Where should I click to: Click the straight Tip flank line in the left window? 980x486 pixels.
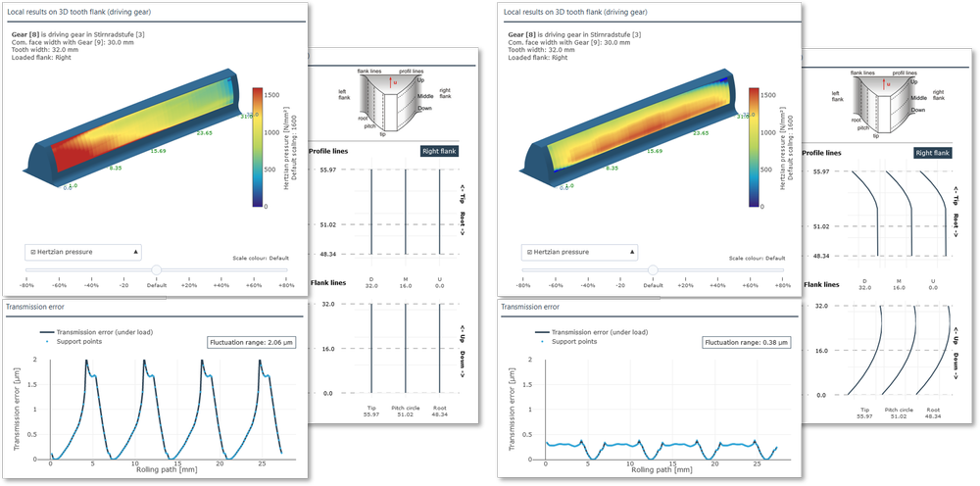pyautogui.click(x=371, y=349)
